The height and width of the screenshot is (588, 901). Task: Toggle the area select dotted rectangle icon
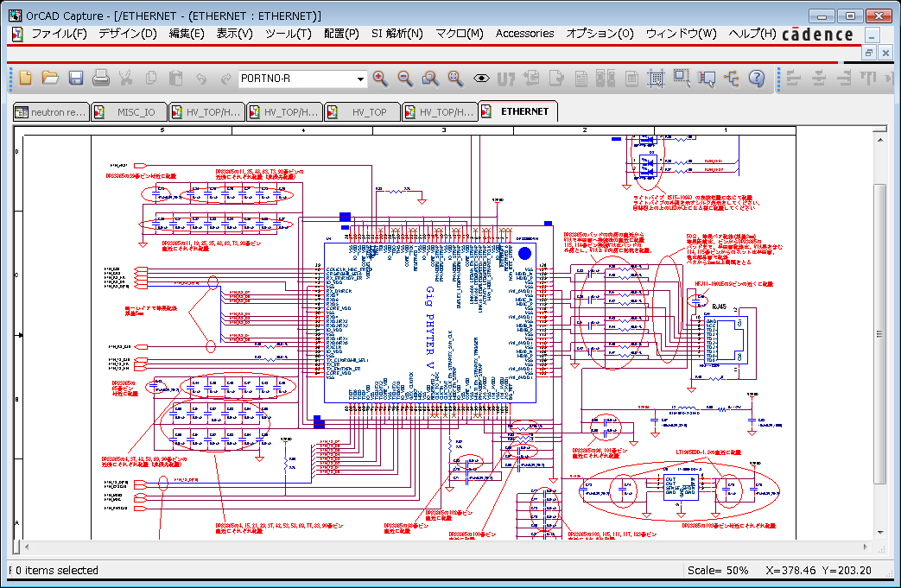pos(682,78)
